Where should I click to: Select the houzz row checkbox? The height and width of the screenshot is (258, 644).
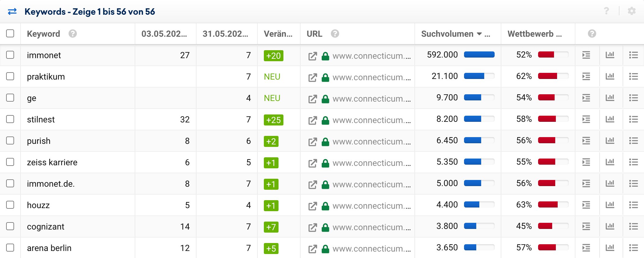pos(10,205)
